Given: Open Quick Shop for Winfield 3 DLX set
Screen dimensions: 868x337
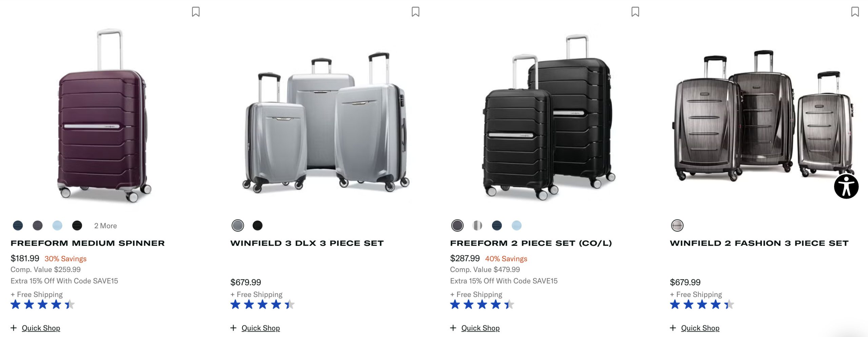Looking at the screenshot, I should [260, 328].
